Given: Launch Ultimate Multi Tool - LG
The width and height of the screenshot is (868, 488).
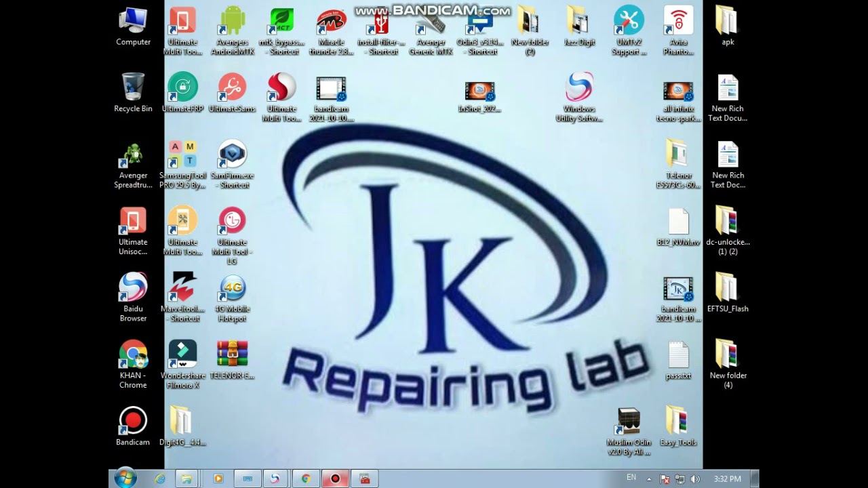Looking at the screenshot, I should coord(232,235).
